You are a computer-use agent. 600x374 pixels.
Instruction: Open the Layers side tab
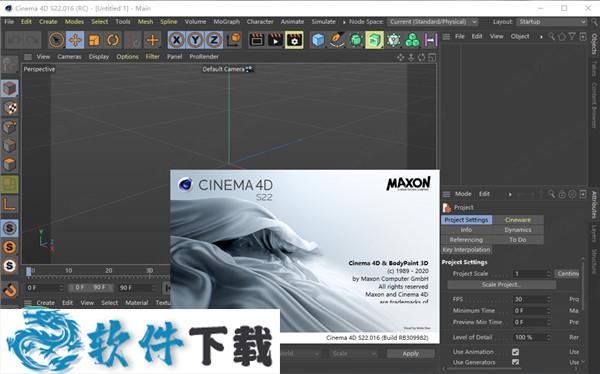594,233
